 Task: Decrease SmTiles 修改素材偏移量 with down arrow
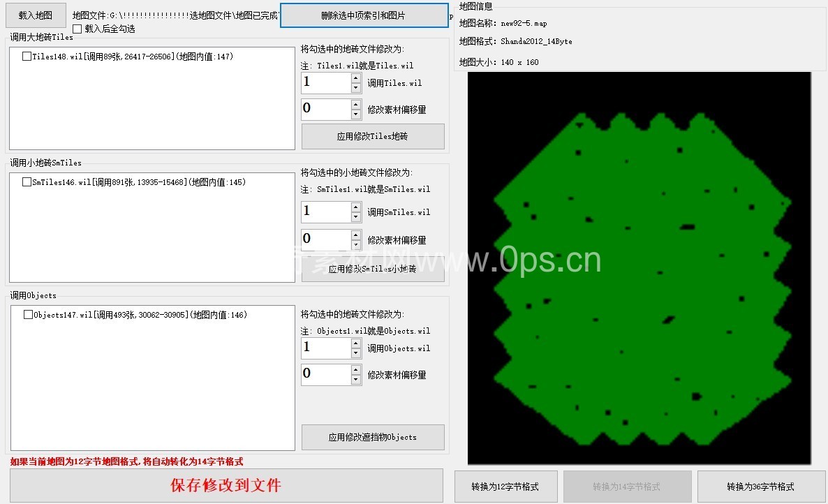point(356,244)
